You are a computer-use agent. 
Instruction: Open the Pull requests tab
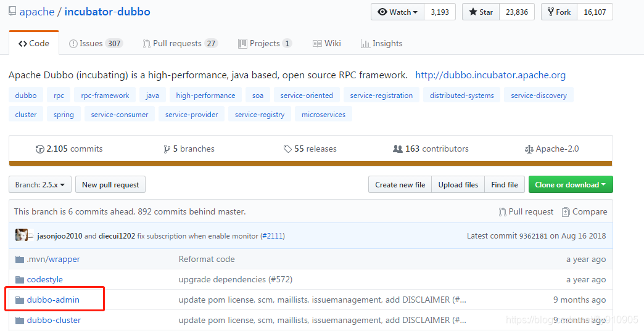[180, 44]
